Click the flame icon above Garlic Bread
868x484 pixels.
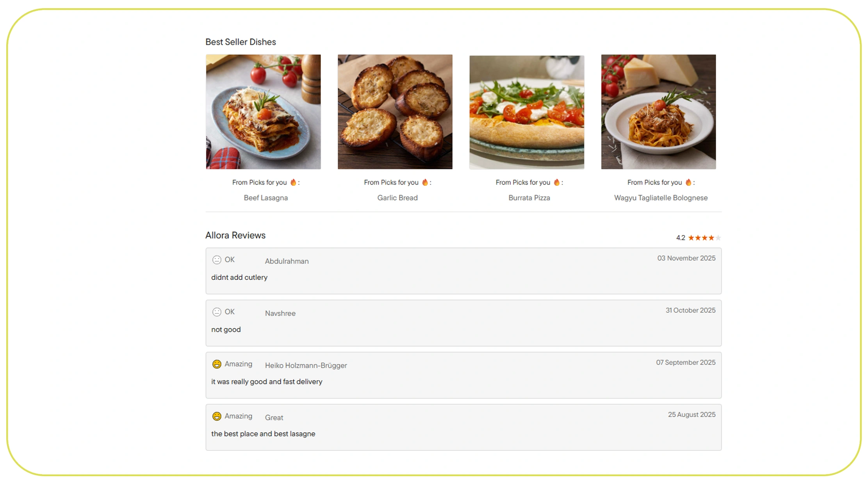point(425,182)
